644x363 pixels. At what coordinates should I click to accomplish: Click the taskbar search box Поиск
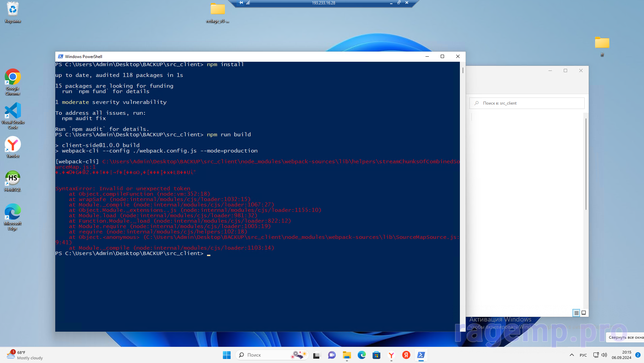271,355
